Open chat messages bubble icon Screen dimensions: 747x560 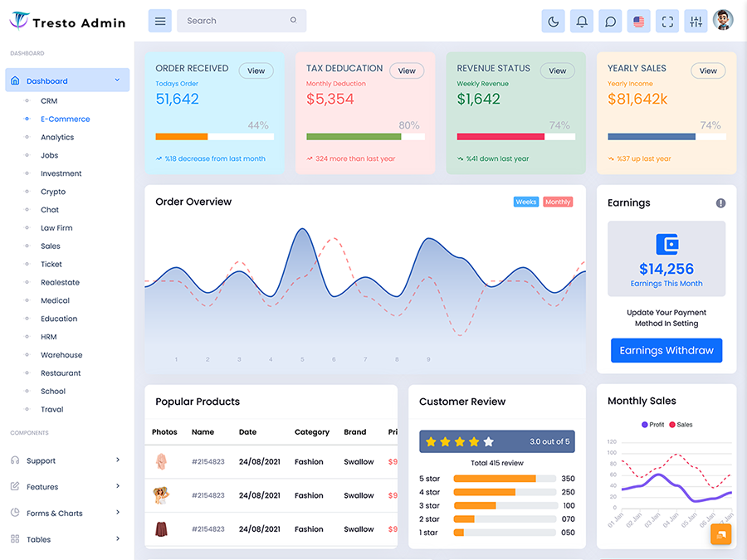click(x=610, y=22)
